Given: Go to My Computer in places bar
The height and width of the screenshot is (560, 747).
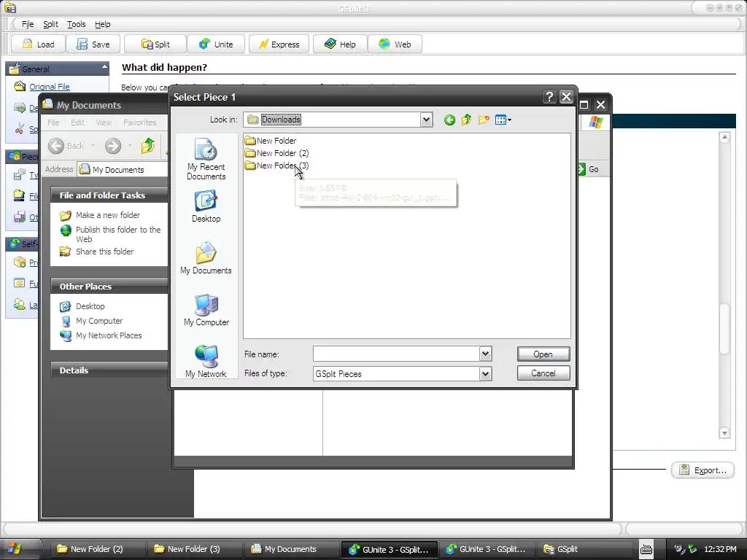Looking at the screenshot, I should pyautogui.click(x=206, y=310).
